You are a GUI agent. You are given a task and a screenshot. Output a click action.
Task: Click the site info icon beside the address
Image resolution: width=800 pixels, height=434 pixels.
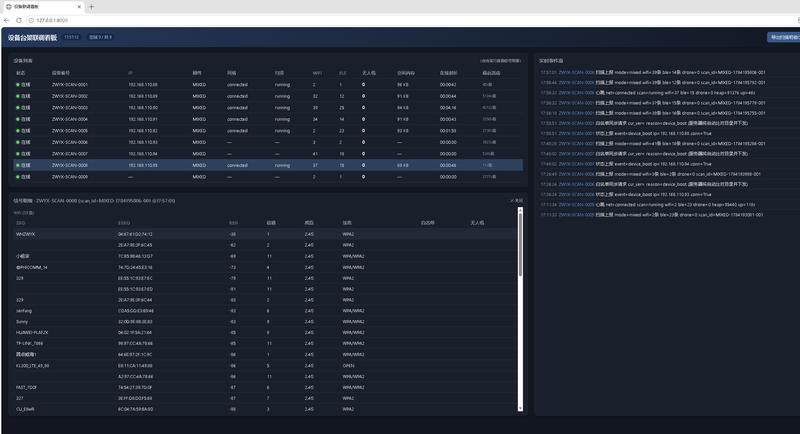(x=31, y=20)
